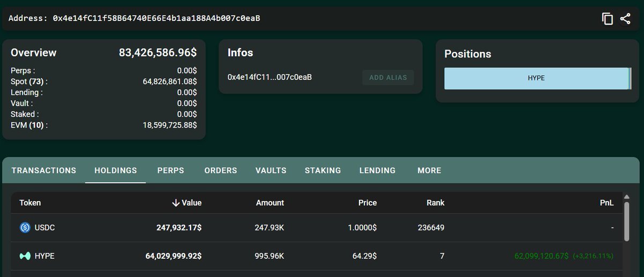
Task: Click the HYPE position bar
Action: point(536,78)
